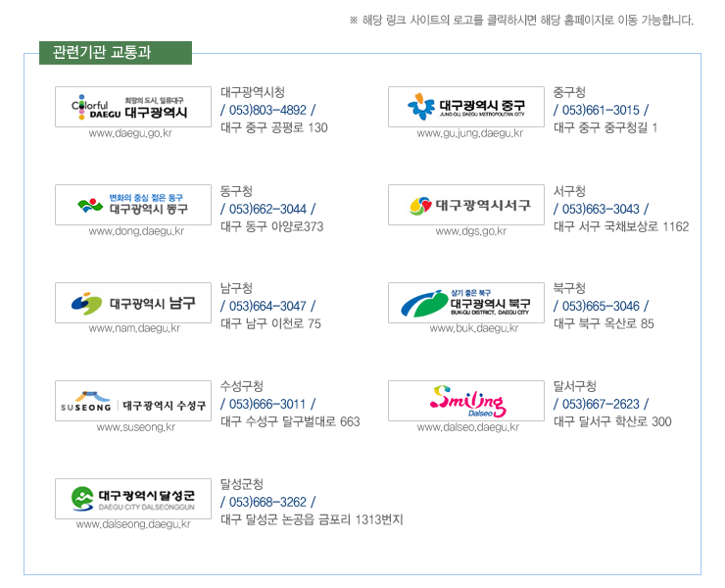The height and width of the screenshot is (588, 725).
Task: Click phone number 053)667-2623
Action: (x=601, y=404)
